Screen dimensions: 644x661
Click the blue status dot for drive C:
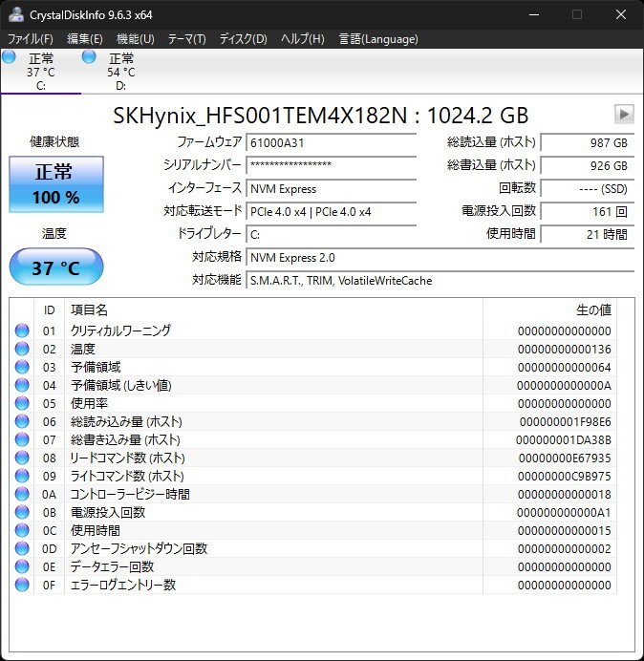coord(9,56)
